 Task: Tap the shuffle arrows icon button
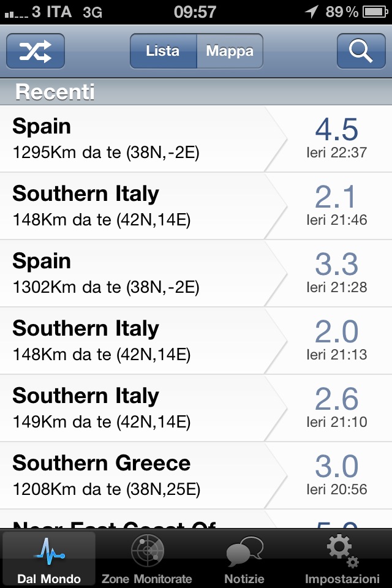36,51
